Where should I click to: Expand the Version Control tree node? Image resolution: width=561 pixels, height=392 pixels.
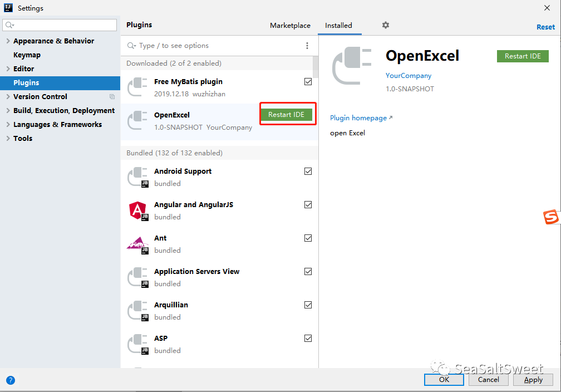[x=8, y=96]
